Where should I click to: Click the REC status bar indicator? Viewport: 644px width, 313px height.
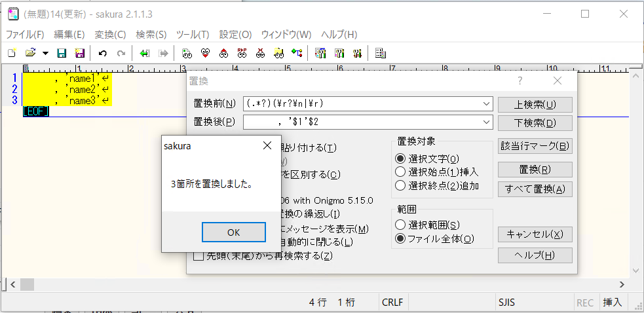[585, 303]
